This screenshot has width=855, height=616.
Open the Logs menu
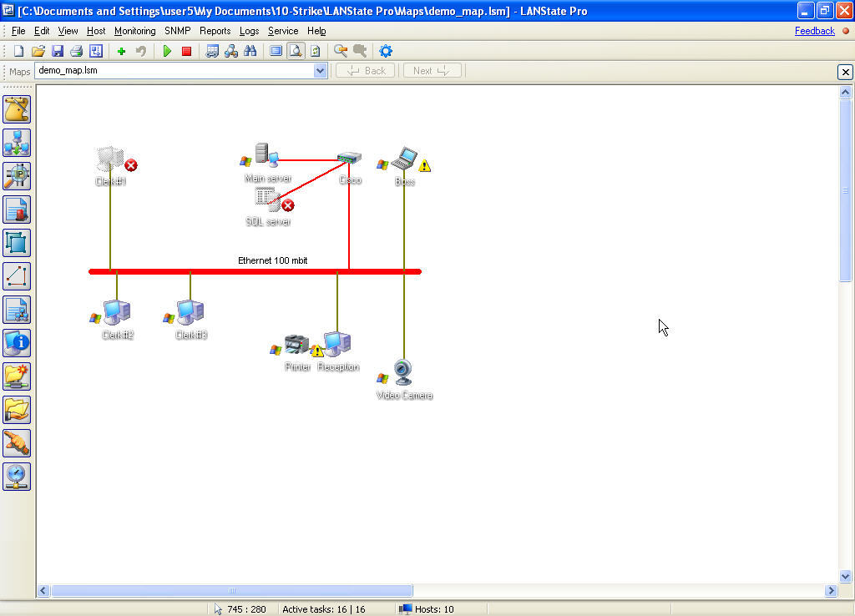[x=249, y=31]
